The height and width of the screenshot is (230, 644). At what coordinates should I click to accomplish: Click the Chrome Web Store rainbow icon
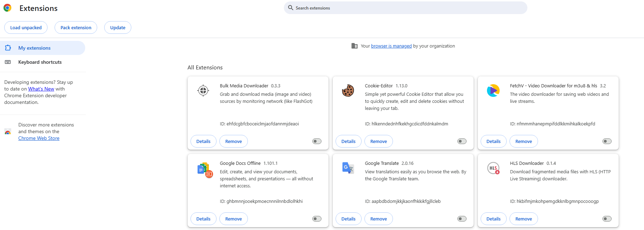(8, 132)
